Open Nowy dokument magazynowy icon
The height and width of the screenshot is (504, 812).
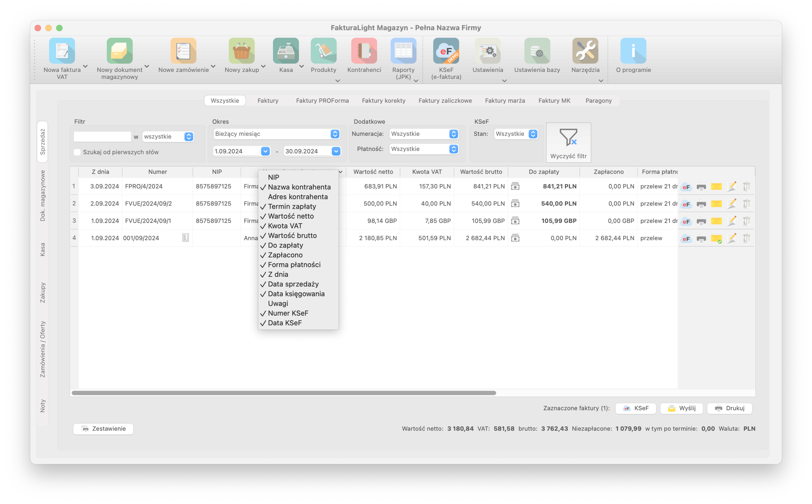(120, 51)
